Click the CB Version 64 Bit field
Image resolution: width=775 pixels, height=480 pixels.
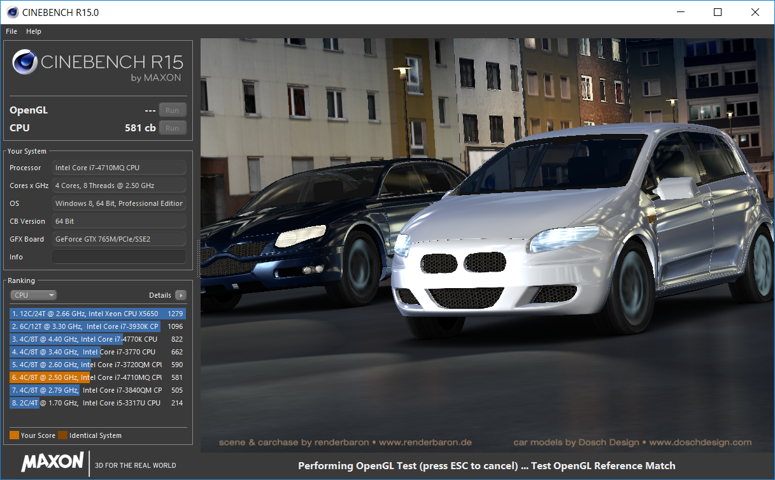119,221
